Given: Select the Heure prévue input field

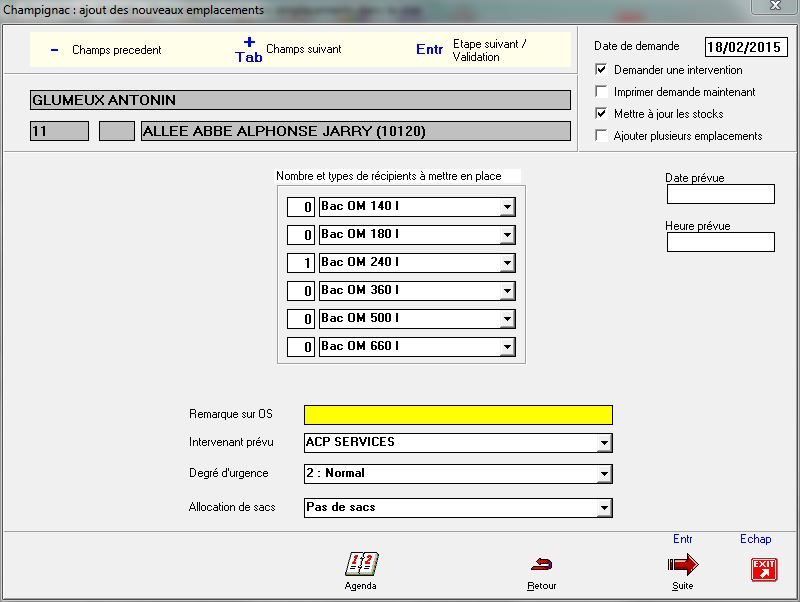Looking at the screenshot, I should (720, 242).
